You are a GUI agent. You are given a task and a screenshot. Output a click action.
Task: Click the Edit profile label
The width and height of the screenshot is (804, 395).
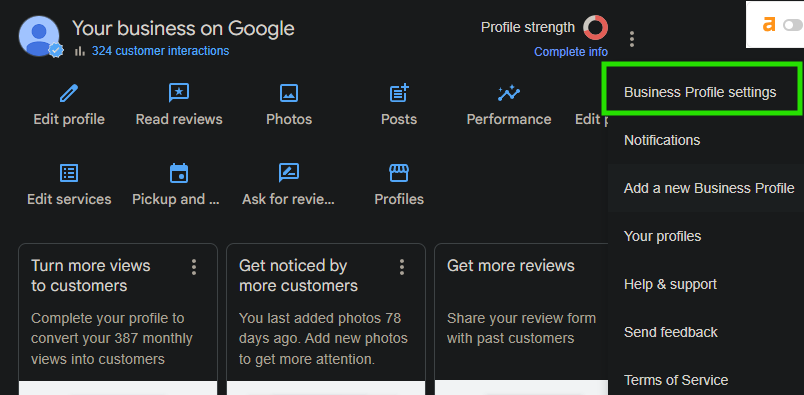pos(69,120)
